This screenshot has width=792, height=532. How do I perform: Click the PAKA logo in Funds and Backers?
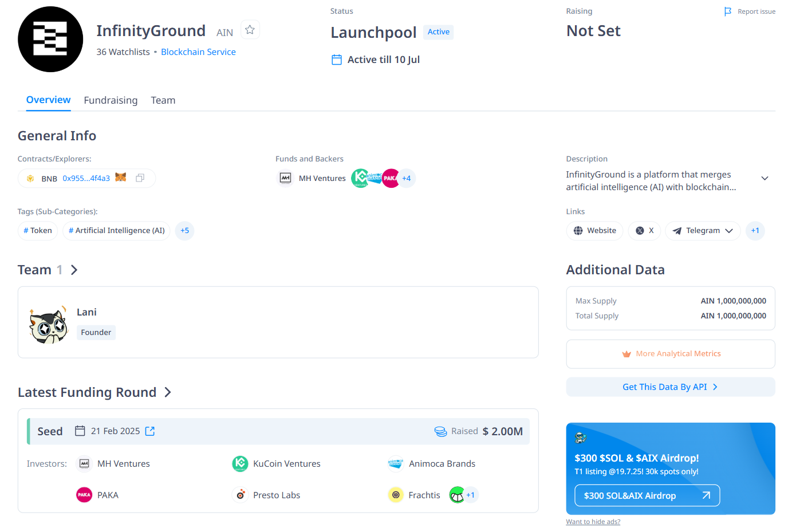[391, 178]
